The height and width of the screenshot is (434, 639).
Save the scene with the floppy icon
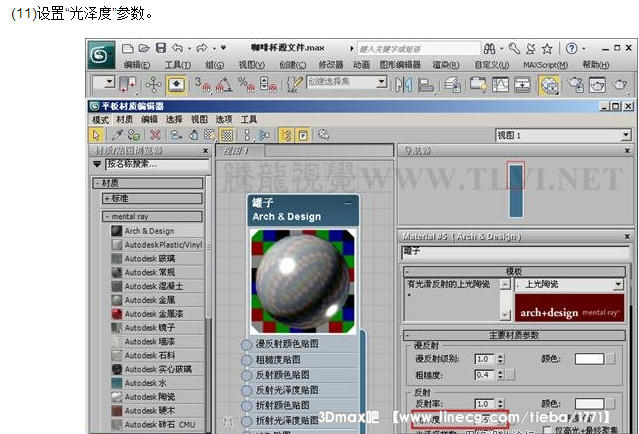point(161,48)
